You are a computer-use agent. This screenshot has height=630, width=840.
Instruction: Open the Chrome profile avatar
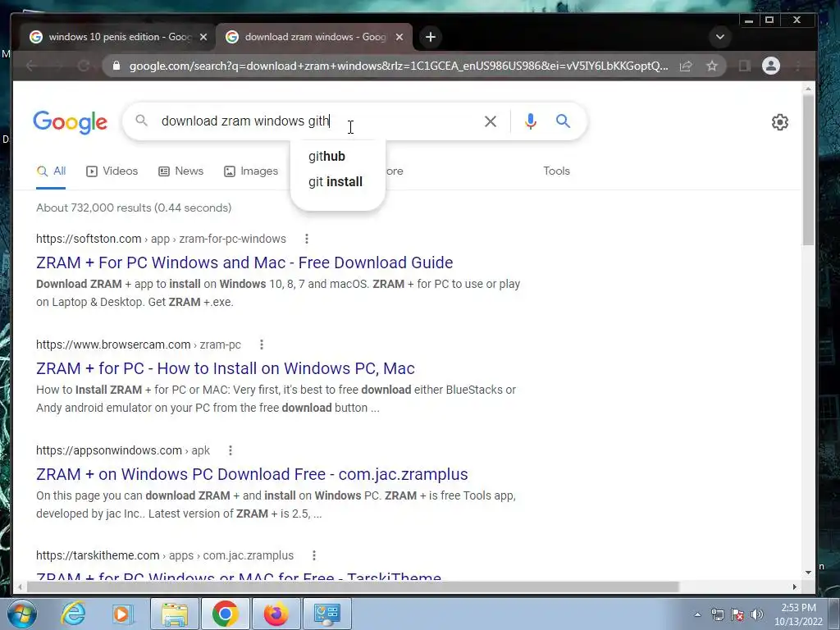coord(771,66)
